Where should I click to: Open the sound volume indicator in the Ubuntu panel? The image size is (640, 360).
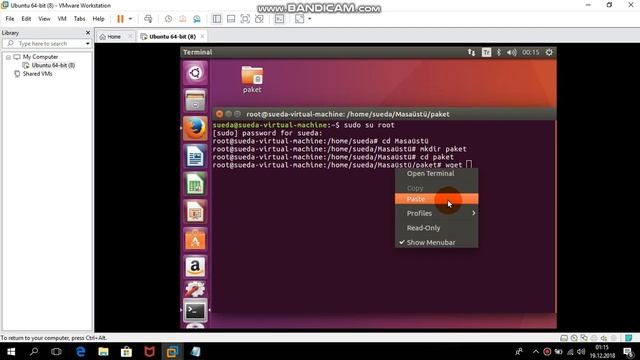511,52
